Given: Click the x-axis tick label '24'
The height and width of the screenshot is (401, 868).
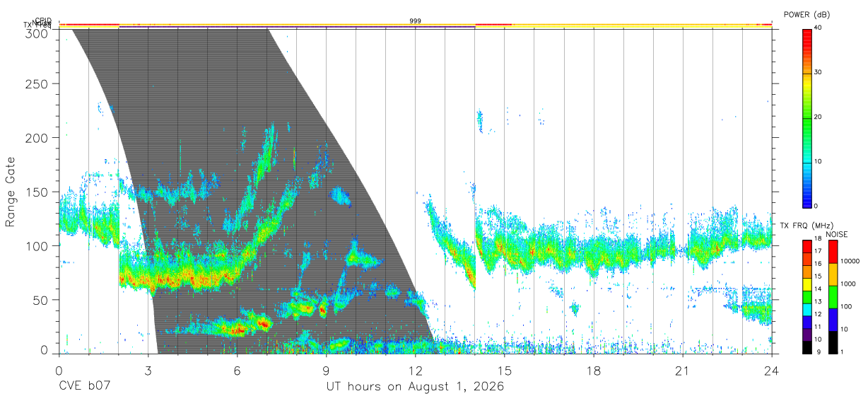Looking at the screenshot, I should coord(772,371).
